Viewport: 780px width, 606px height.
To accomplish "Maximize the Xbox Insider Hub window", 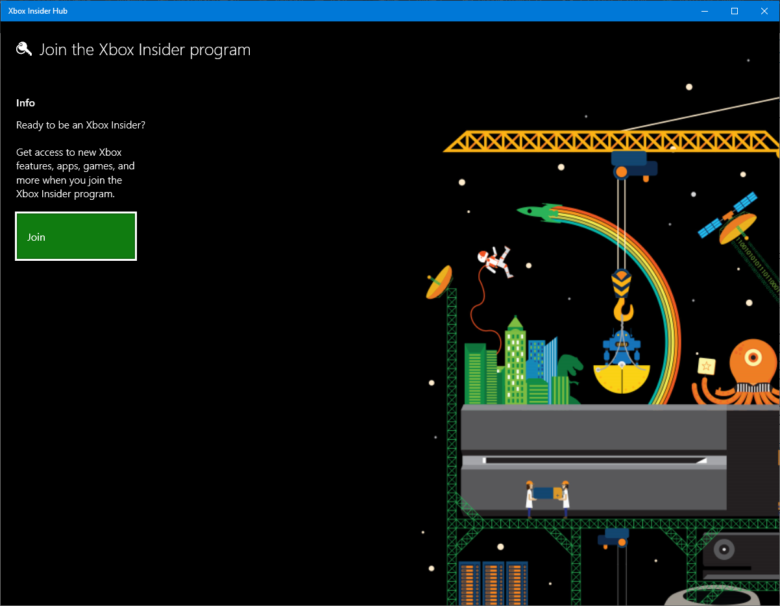I will [734, 11].
